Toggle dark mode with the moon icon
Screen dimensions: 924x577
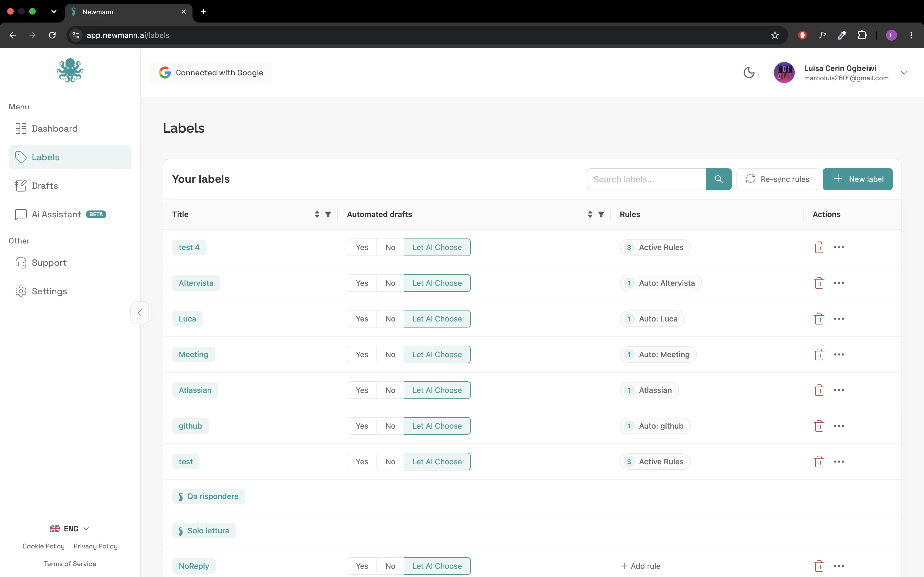749,73
